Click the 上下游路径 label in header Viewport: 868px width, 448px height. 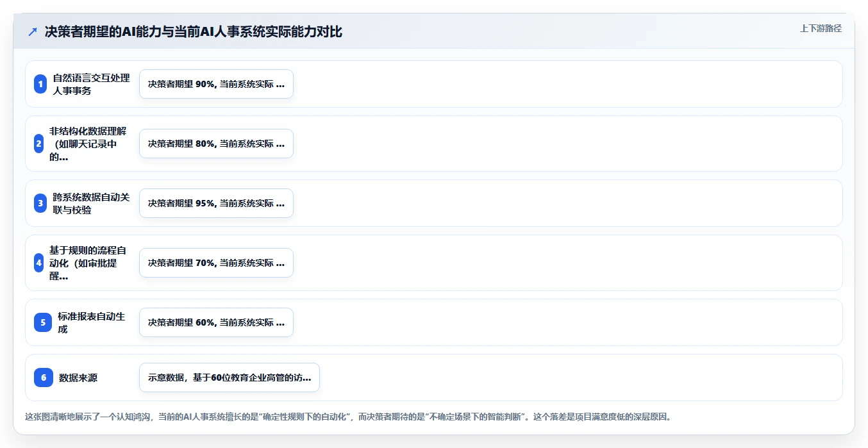pyautogui.click(x=821, y=28)
